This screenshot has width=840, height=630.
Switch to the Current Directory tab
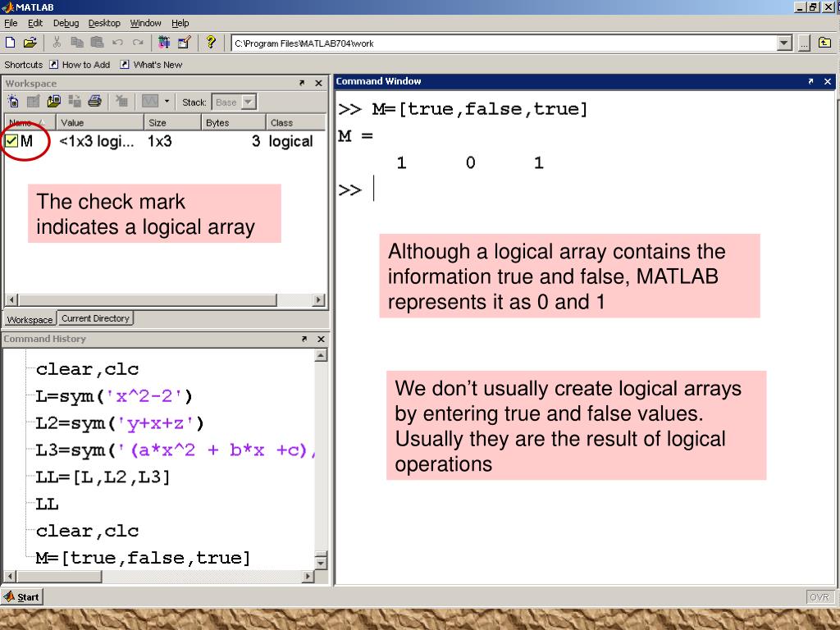[x=95, y=318]
